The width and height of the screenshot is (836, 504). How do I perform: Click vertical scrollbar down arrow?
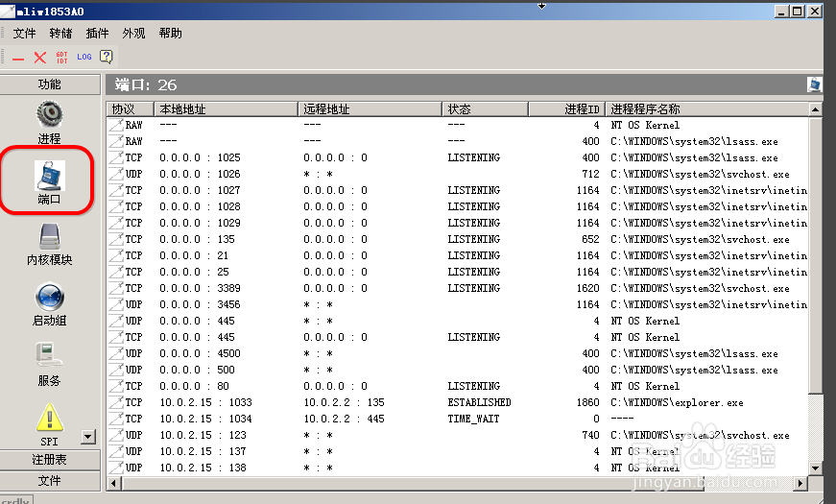coord(815,468)
